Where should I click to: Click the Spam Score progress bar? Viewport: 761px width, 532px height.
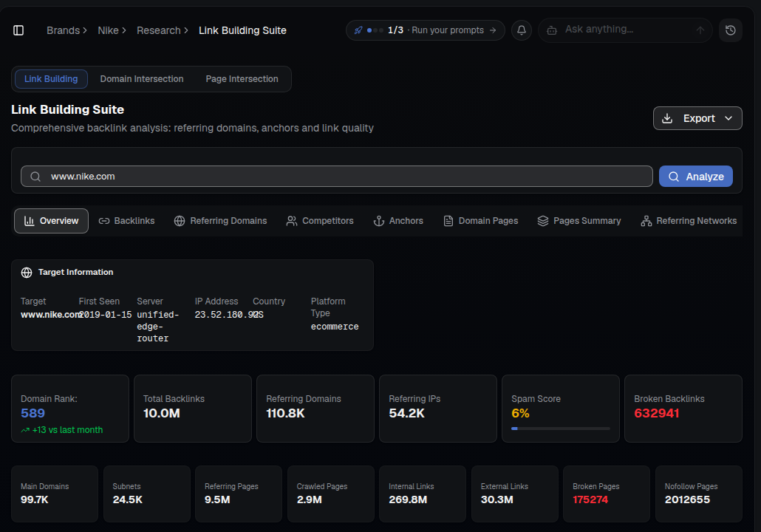click(561, 429)
